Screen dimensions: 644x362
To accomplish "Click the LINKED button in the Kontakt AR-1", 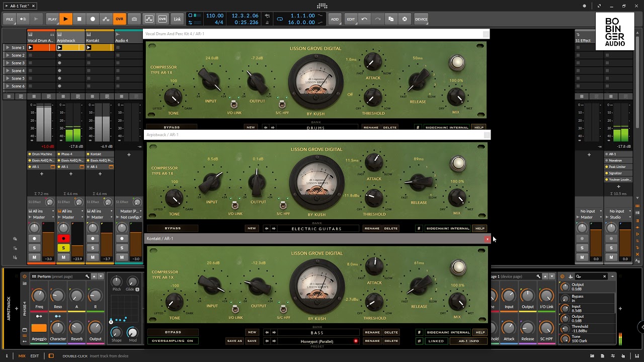I will click(436, 341).
